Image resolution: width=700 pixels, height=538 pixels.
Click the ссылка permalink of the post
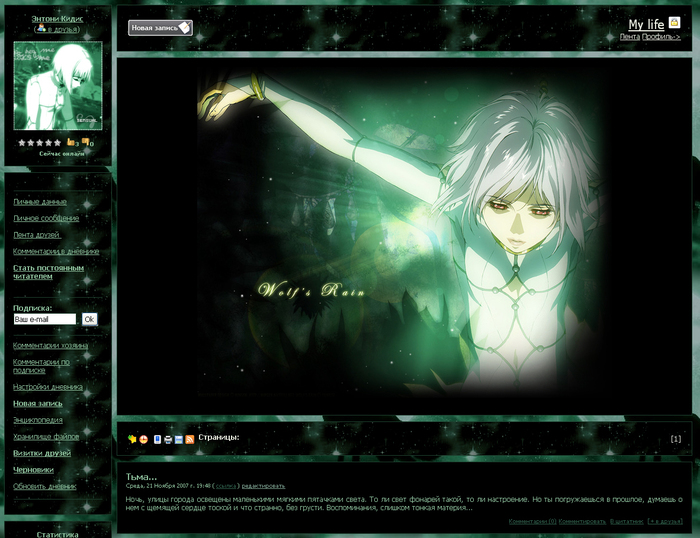[226, 486]
